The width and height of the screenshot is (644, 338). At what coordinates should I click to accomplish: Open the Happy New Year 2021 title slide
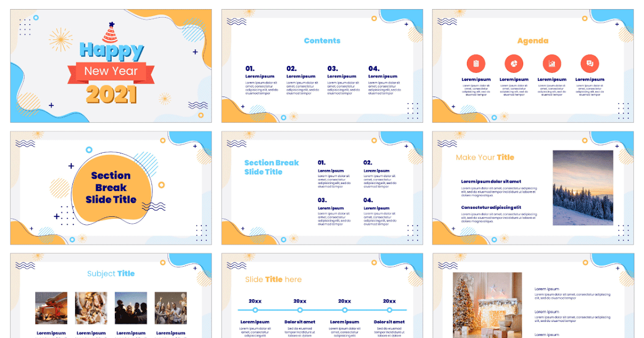[111, 66]
